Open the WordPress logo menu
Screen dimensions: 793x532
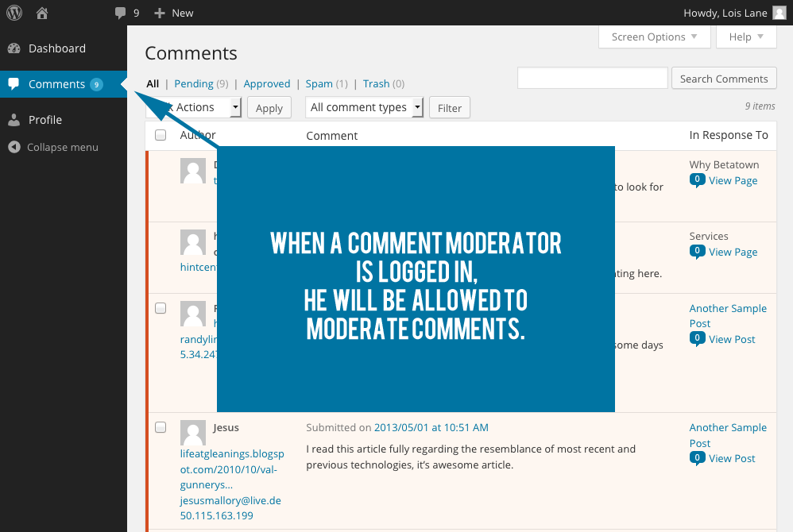click(14, 13)
